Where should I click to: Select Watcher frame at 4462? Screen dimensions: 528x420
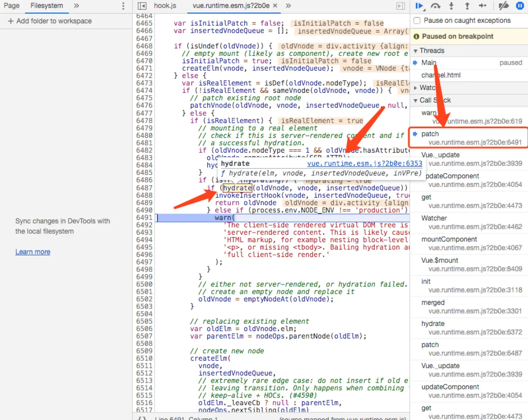pos(469,222)
